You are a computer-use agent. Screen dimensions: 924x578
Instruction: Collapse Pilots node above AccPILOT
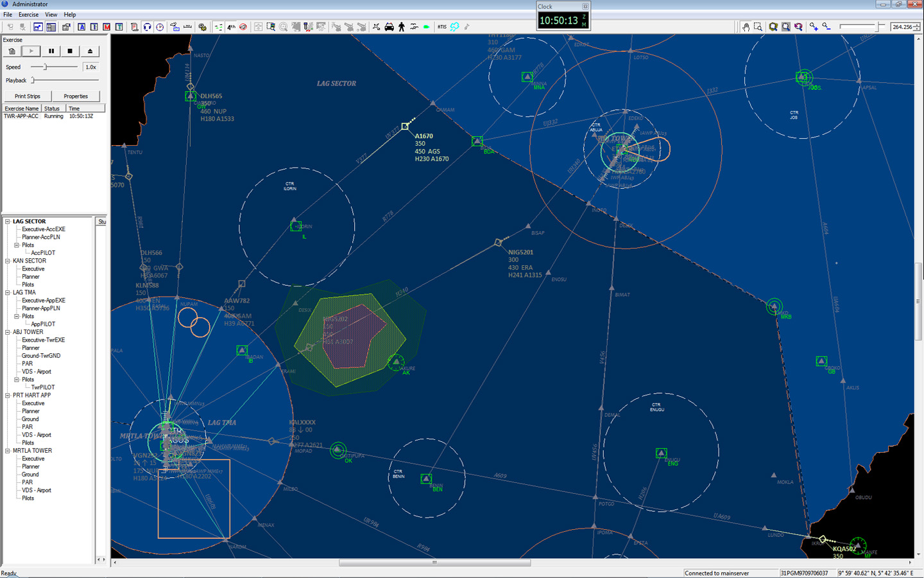click(17, 245)
